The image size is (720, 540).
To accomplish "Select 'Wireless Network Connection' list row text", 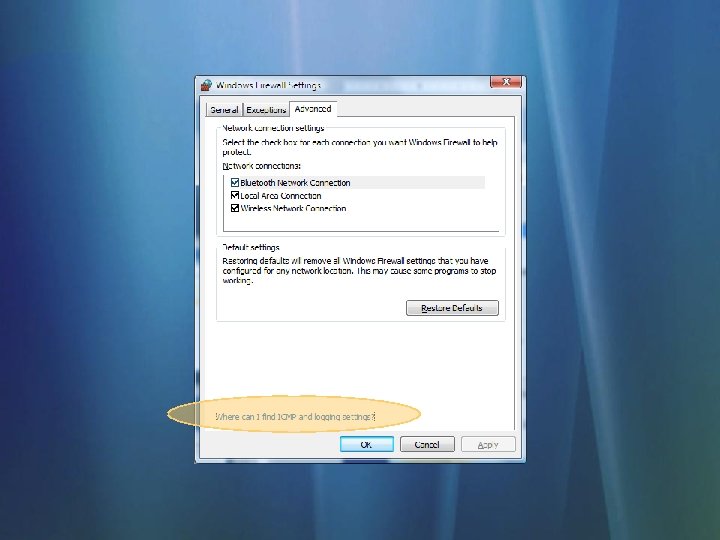I will click(x=293, y=208).
